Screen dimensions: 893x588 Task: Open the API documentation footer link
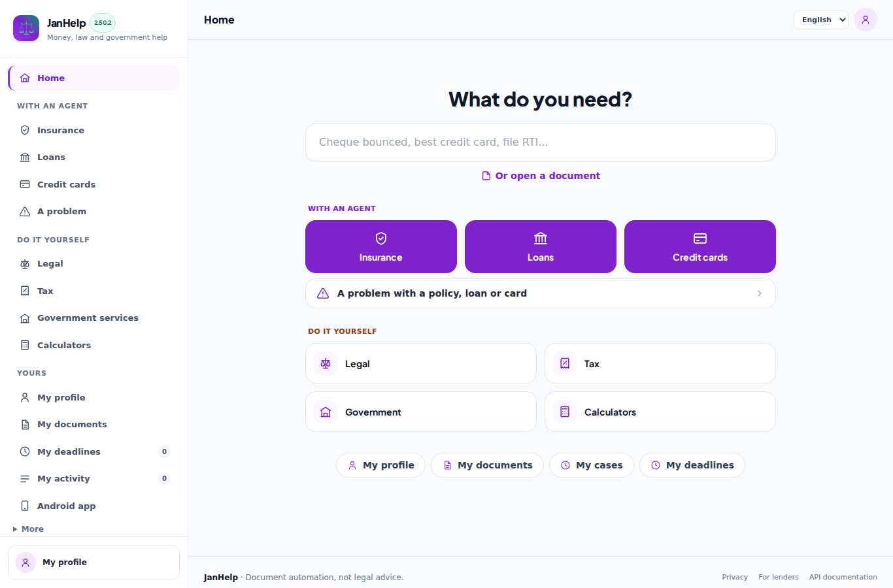click(x=843, y=577)
